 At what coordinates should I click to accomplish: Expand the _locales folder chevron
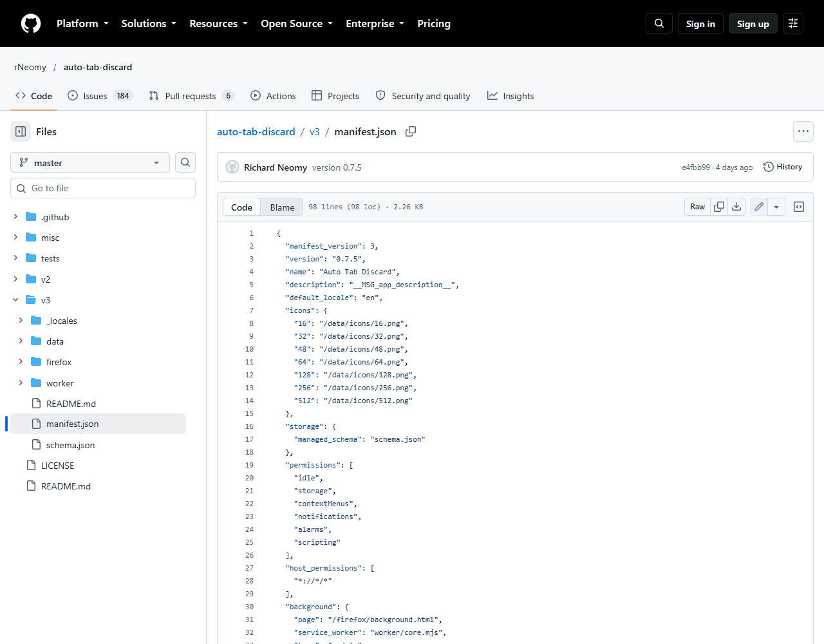pos(21,320)
